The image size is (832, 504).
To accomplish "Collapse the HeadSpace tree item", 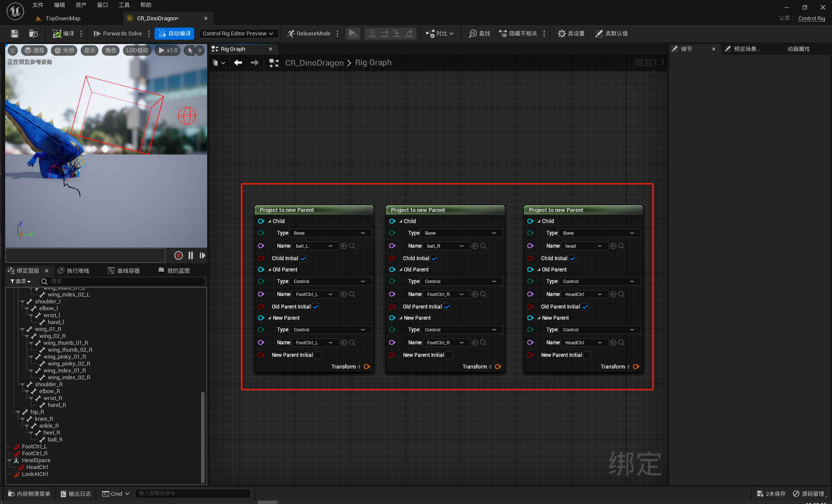I will (x=9, y=460).
